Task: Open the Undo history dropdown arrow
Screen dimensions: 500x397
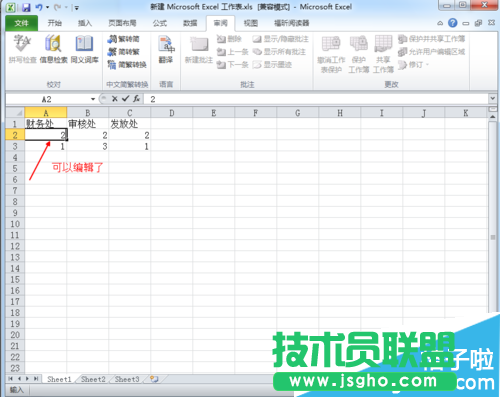Action: (x=47, y=7)
